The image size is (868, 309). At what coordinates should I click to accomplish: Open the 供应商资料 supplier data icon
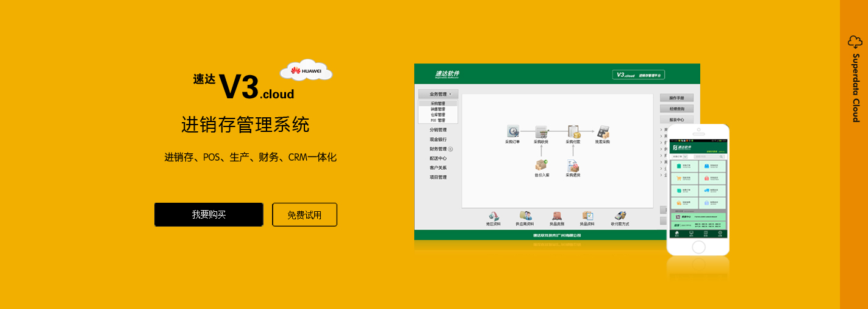coord(525,216)
